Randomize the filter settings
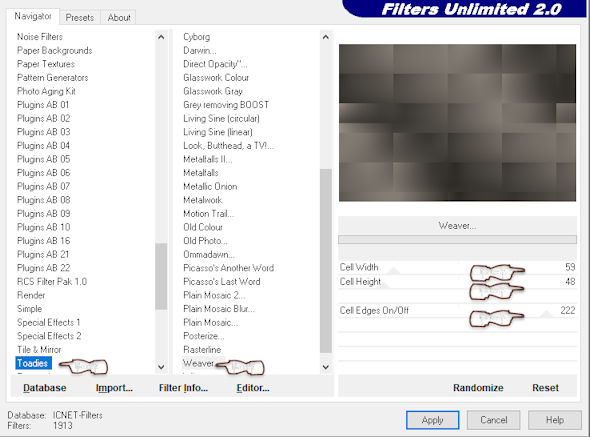This screenshot has height=437, width=590. (x=478, y=388)
